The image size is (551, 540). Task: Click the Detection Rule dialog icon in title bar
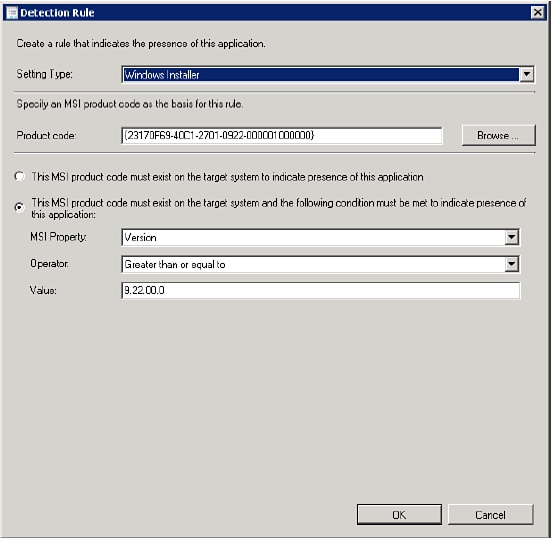12,13
